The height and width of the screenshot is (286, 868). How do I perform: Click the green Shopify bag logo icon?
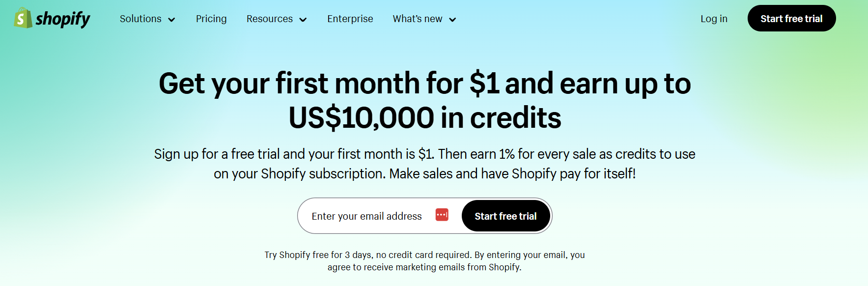(x=23, y=18)
